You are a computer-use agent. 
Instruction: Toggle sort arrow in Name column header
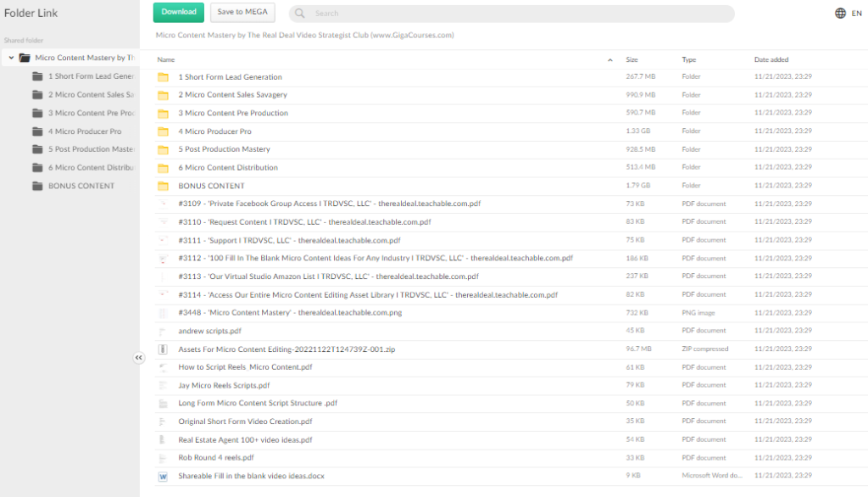[x=610, y=60]
